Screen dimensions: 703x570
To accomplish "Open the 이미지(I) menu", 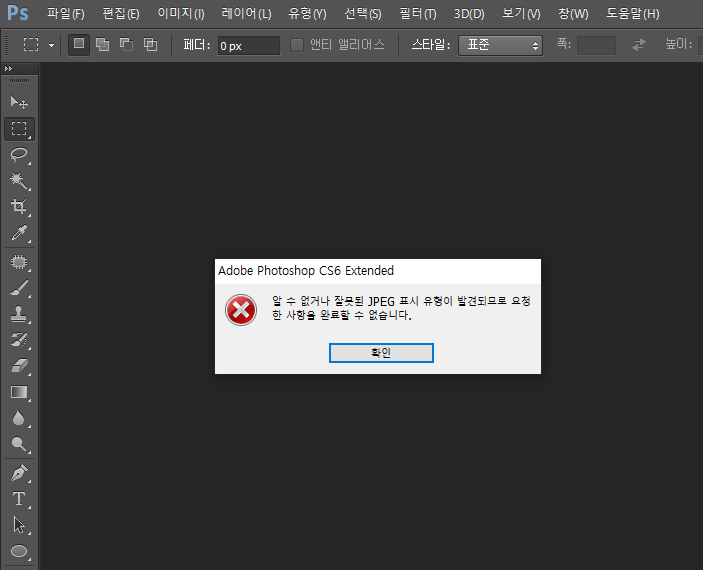I will [181, 14].
